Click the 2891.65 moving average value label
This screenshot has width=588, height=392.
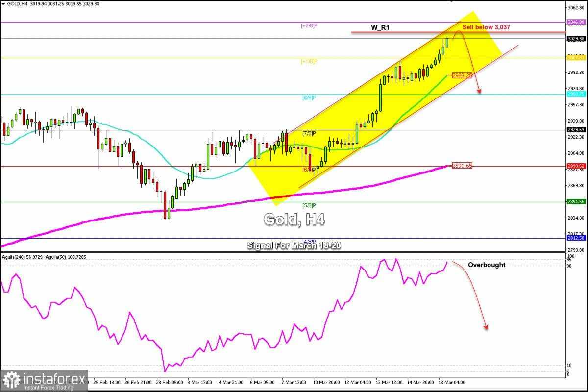pos(462,166)
